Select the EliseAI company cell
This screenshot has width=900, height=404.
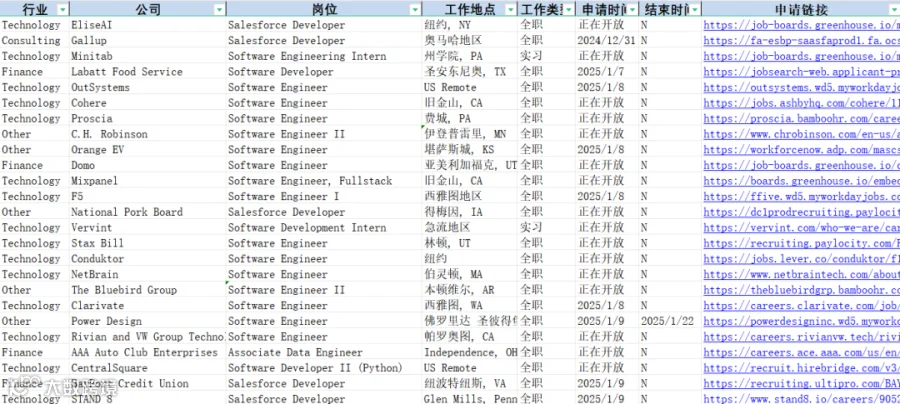pos(148,25)
